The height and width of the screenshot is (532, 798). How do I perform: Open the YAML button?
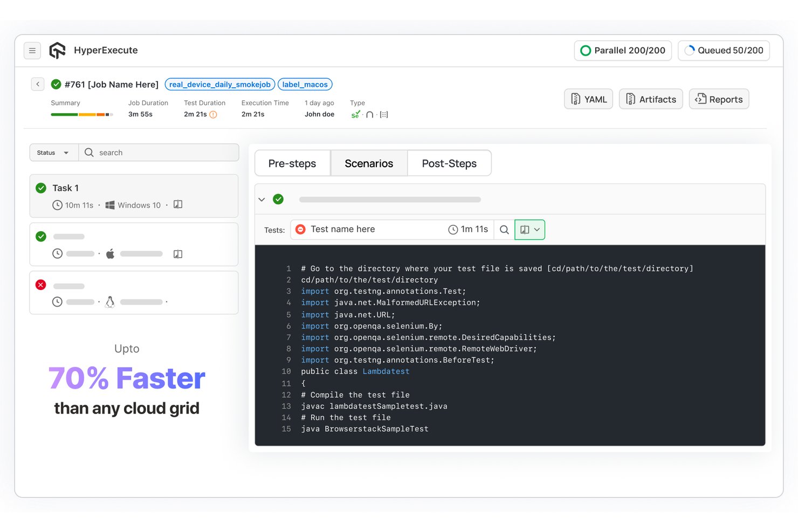[x=589, y=99]
